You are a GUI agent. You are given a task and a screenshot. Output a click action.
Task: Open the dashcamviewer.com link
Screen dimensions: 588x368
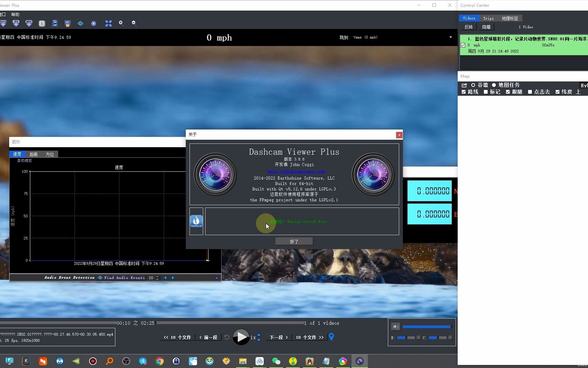(296, 171)
